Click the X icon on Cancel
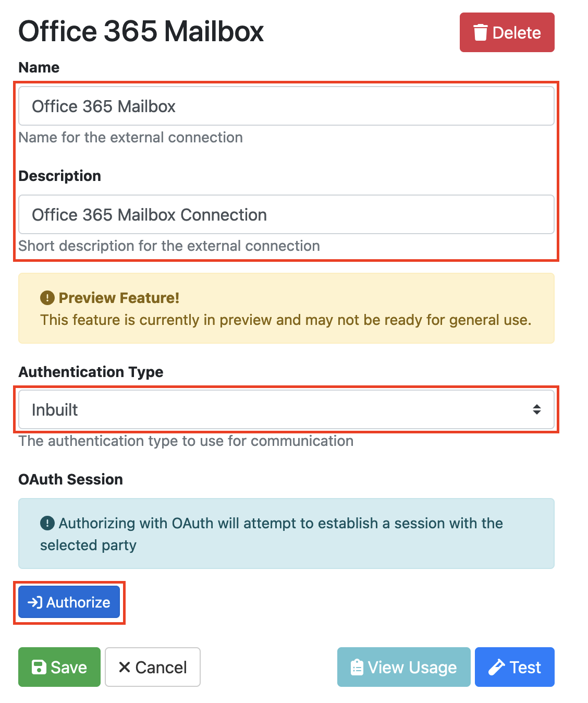 click(x=124, y=667)
